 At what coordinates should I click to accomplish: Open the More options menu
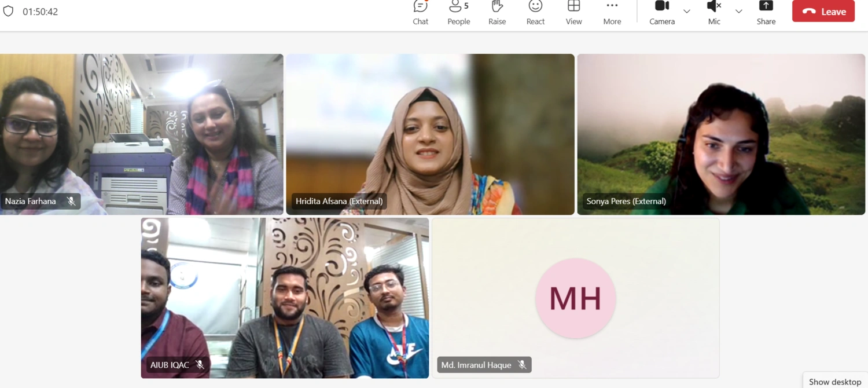[x=612, y=12]
